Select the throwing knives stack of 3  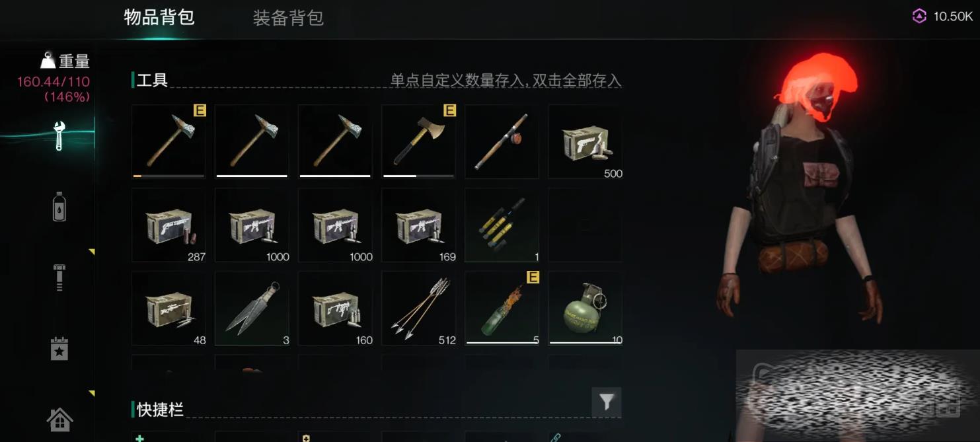coord(252,308)
